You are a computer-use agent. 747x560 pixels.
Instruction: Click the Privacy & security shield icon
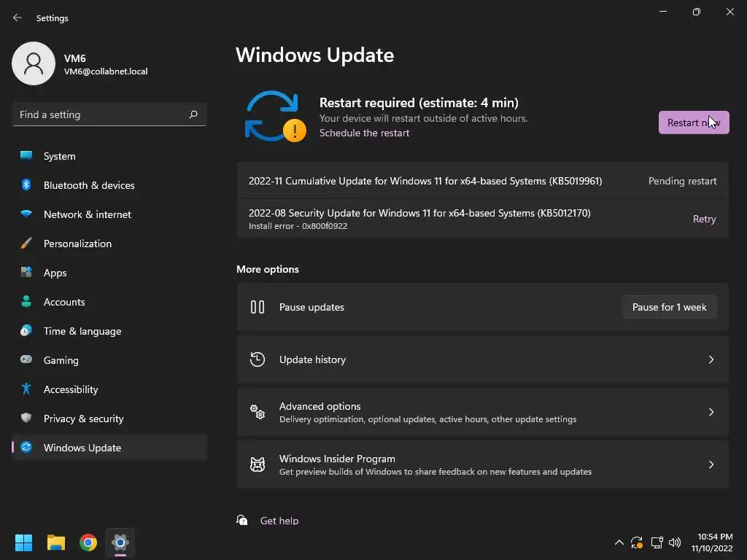pos(26,419)
